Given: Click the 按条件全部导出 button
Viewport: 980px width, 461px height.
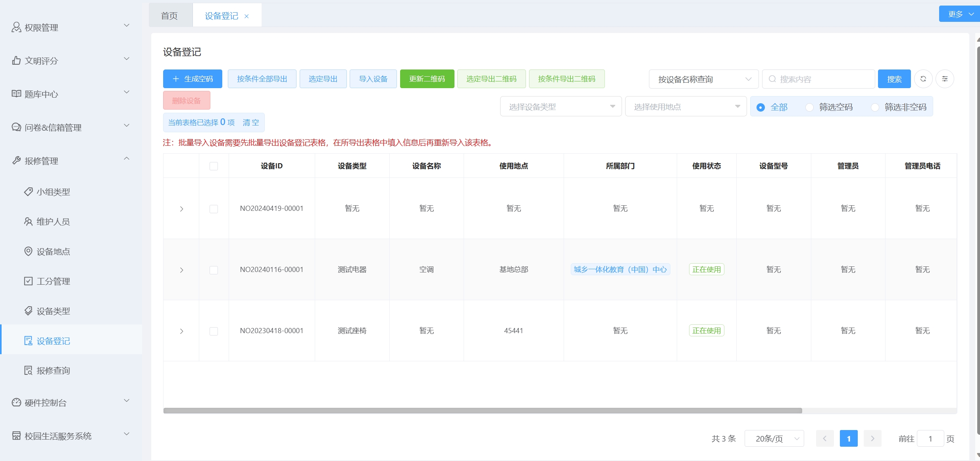Looking at the screenshot, I should click(262, 79).
